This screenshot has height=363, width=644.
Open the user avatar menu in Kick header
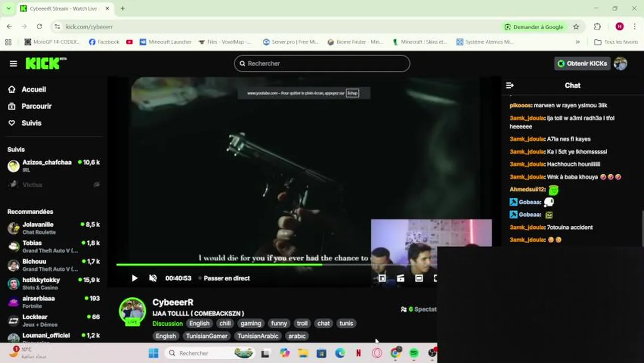tap(620, 64)
